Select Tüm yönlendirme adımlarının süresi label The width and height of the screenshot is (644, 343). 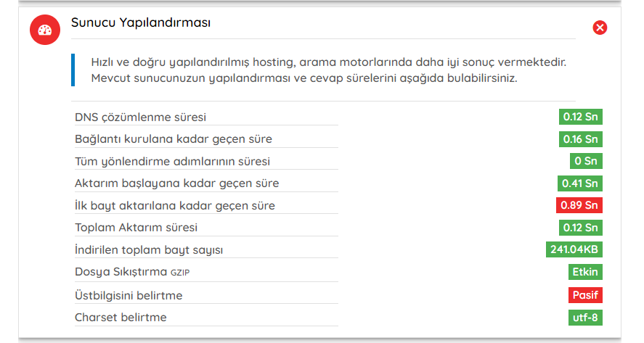[x=172, y=161]
